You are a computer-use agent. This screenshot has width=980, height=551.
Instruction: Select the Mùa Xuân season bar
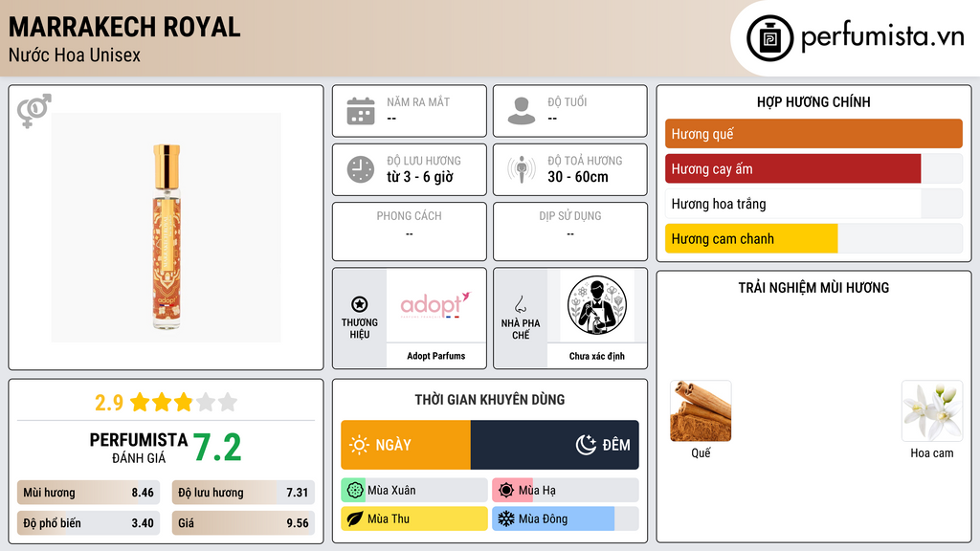pyautogui.click(x=414, y=491)
